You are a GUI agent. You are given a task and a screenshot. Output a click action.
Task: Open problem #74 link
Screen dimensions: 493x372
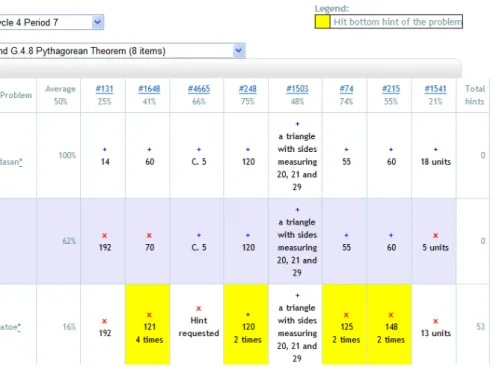[x=346, y=89]
